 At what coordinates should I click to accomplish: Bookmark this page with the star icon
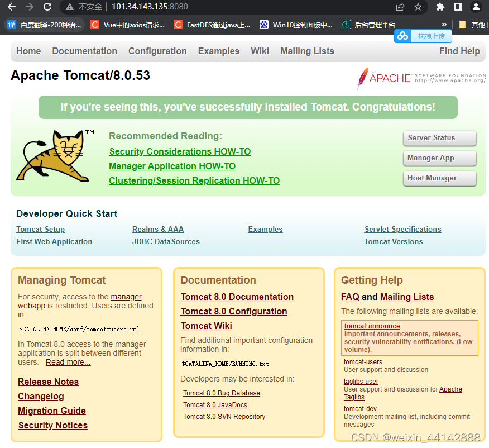pos(418,7)
